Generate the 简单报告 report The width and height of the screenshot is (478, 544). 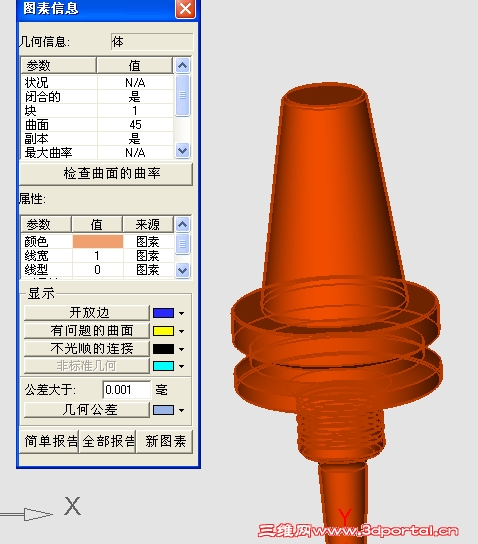[49, 441]
